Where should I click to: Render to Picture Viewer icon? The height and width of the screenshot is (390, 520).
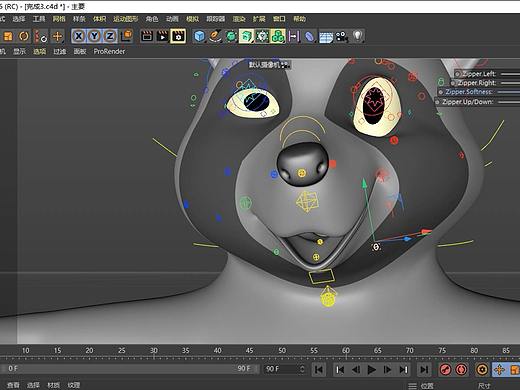click(x=162, y=36)
